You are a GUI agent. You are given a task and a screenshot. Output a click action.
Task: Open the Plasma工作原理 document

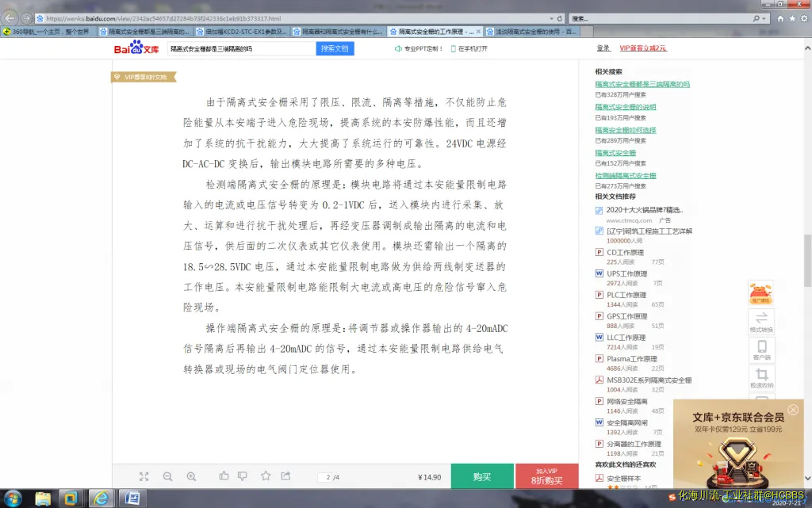632,358
